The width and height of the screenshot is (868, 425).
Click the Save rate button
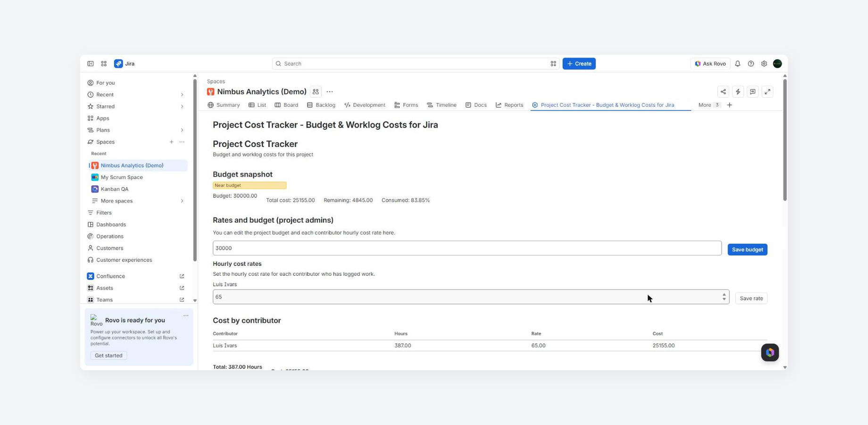point(751,298)
